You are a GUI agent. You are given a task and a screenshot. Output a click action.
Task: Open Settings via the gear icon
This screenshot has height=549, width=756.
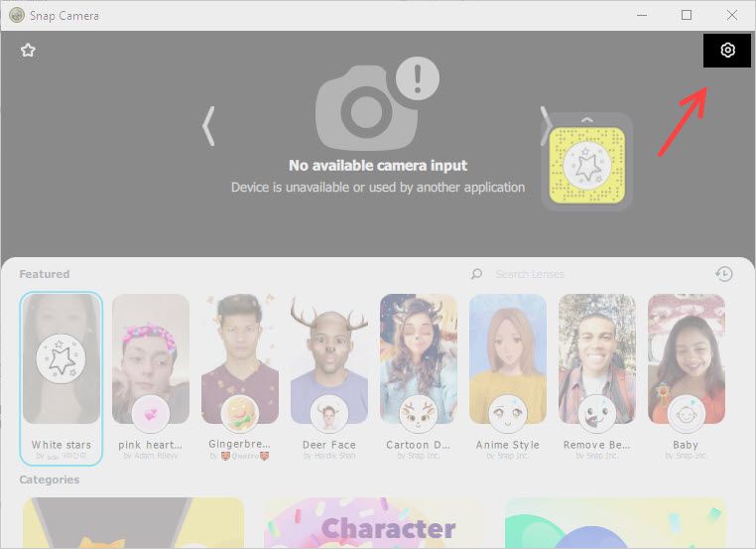click(x=727, y=50)
